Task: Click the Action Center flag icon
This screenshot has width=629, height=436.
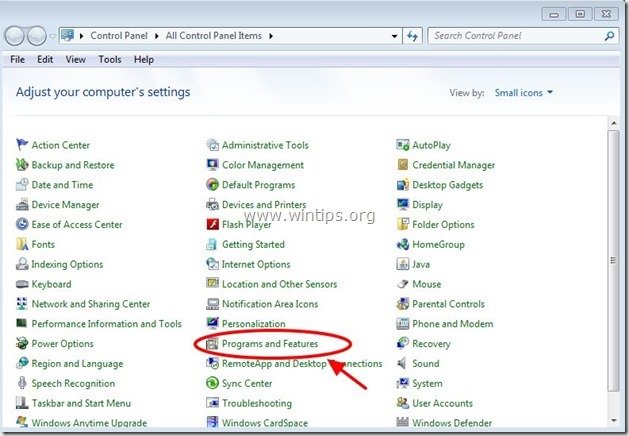Action: click(22, 145)
